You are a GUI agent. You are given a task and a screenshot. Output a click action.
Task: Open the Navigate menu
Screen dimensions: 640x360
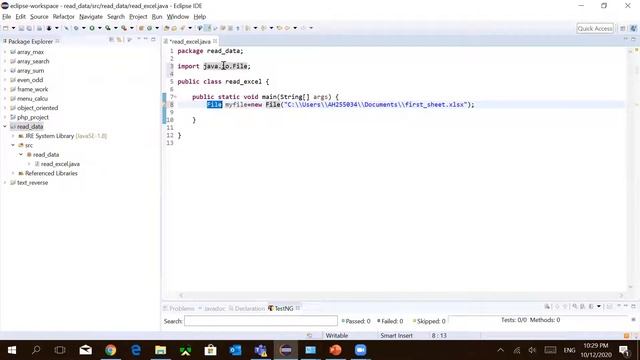pyautogui.click(x=91, y=17)
